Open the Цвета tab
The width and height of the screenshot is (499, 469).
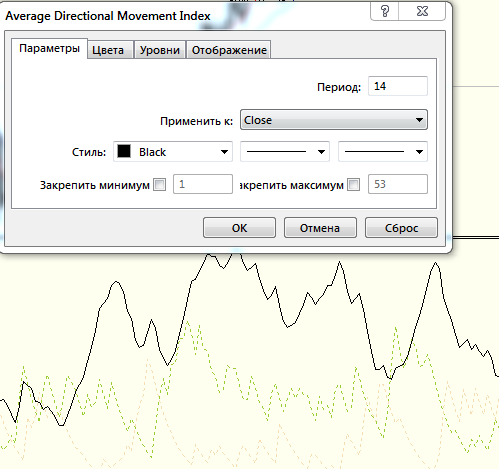tap(110, 50)
